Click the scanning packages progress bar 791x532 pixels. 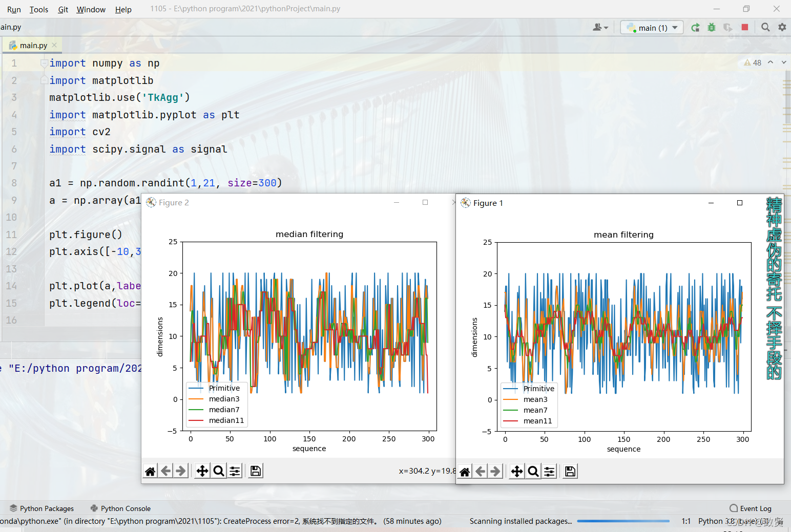623,521
